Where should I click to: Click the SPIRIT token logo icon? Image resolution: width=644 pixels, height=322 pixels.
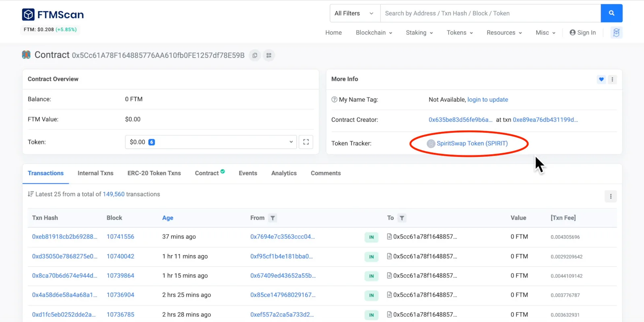[431, 144]
